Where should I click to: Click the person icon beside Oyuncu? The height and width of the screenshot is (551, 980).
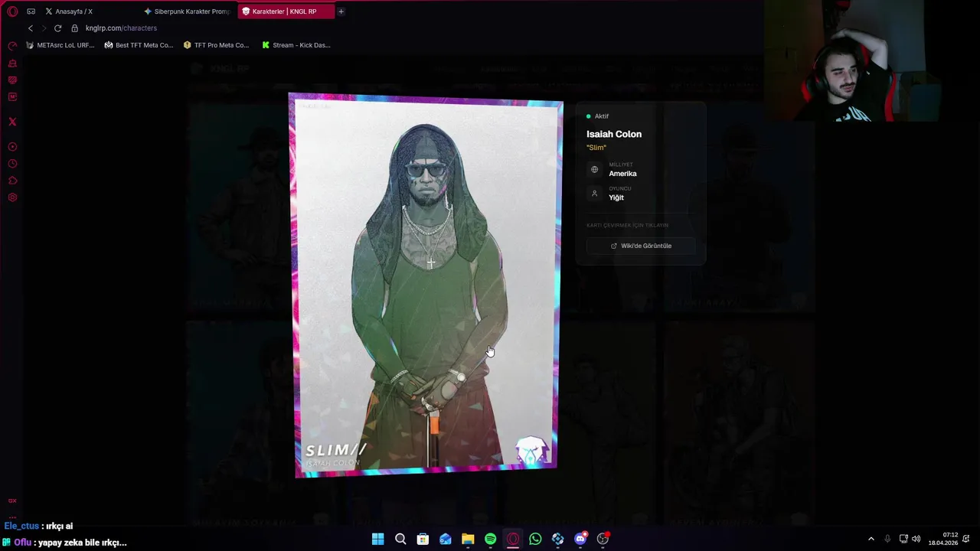tap(594, 194)
